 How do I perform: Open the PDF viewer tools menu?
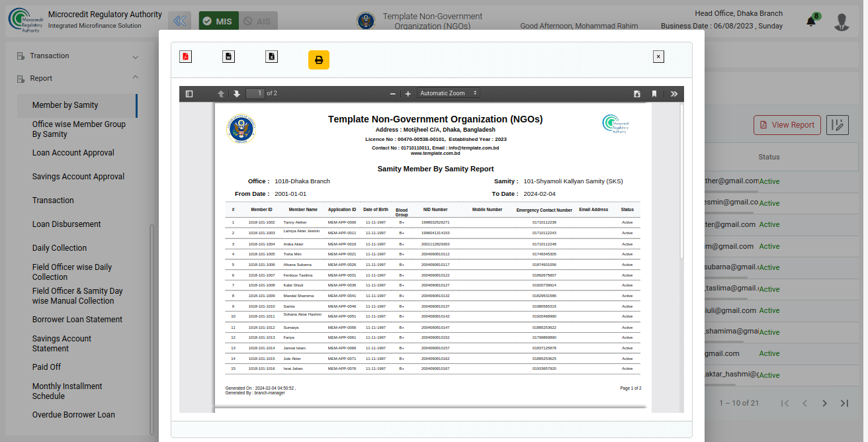coord(674,94)
